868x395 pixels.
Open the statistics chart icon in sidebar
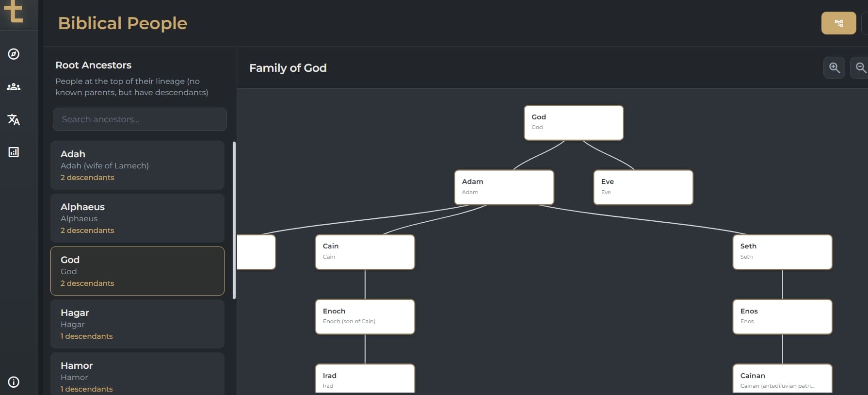14,152
